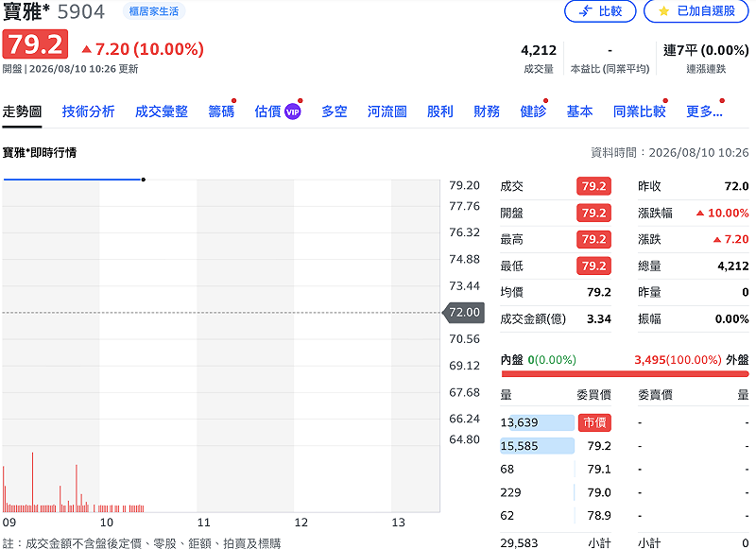
Task: Click the 總量 value 4,212
Action: (x=733, y=266)
